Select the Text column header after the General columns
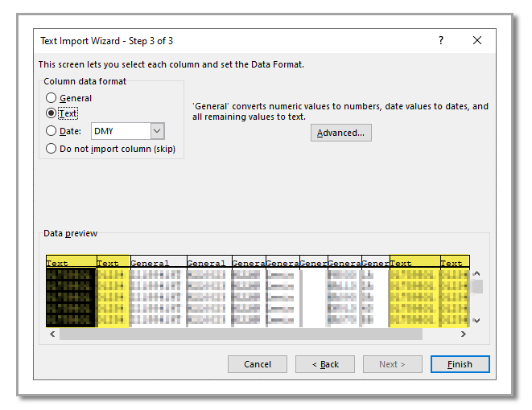The image size is (532, 410). pyautogui.click(x=415, y=261)
